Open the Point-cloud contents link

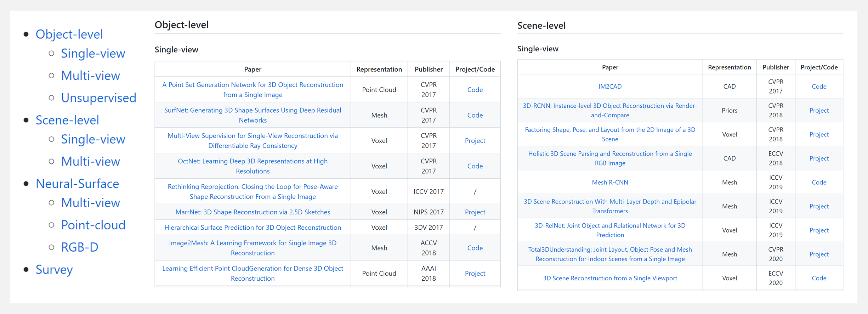(x=93, y=225)
